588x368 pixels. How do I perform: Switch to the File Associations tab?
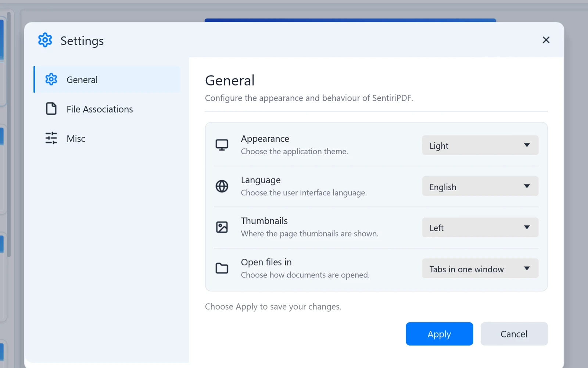107,109
